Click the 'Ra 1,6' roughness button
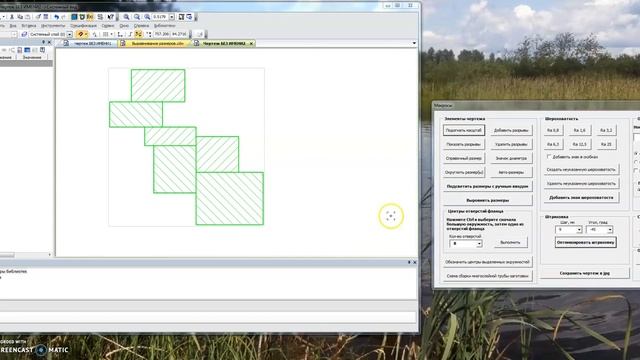This screenshot has width=640, height=360. coord(579,130)
